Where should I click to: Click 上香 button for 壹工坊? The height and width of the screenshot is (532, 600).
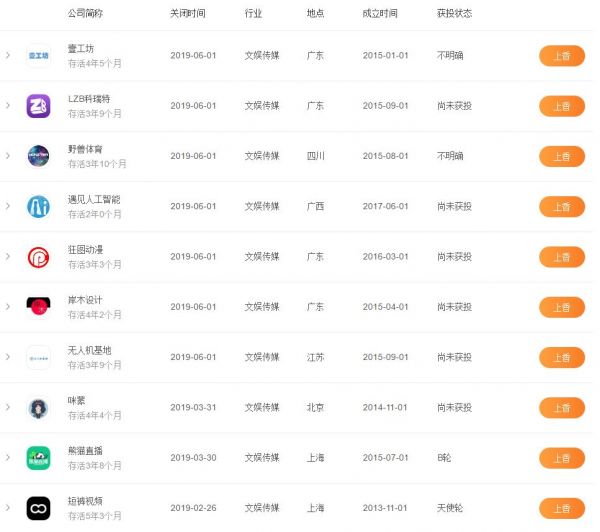coord(562,56)
